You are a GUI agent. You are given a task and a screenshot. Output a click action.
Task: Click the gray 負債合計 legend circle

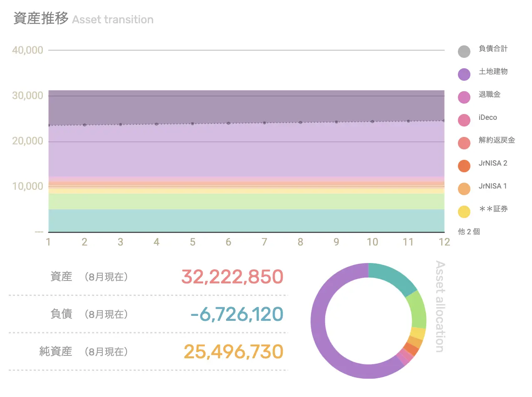tap(464, 52)
